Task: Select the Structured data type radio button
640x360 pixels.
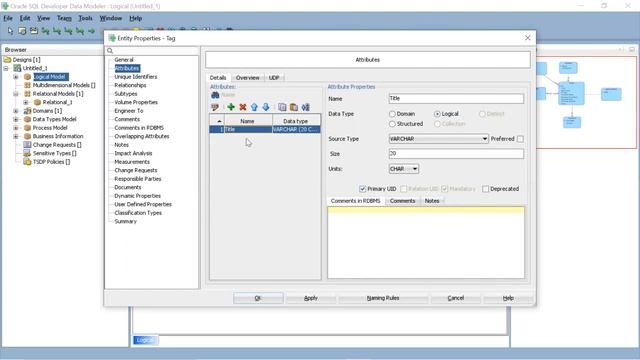Action: (x=392, y=124)
